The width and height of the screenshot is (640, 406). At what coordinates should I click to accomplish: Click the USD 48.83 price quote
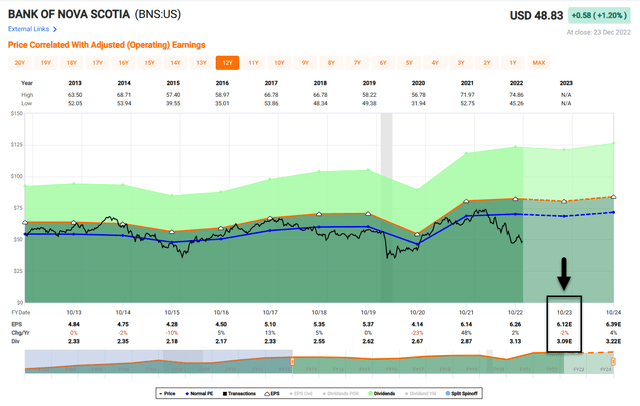(x=536, y=16)
